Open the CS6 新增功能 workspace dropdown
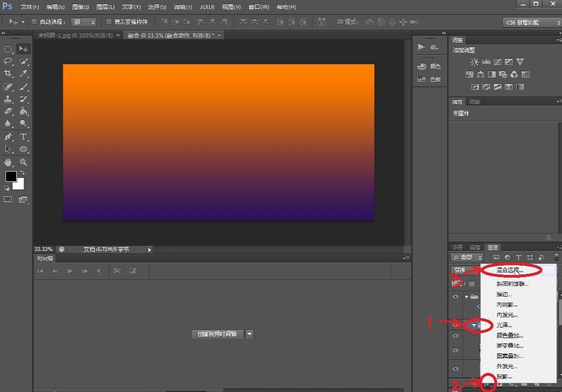The height and width of the screenshot is (392, 562). coord(531,22)
